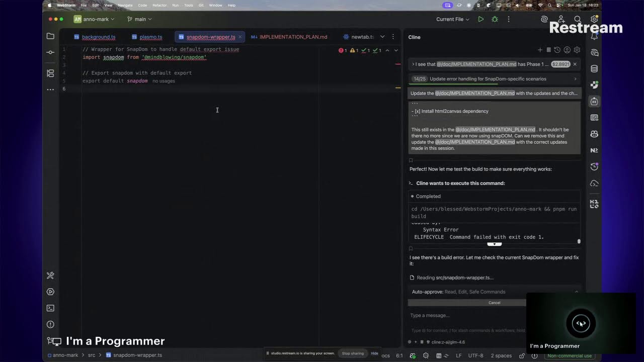This screenshot has height=362, width=644.
Task: Open the Navigate menu
Action: (x=125, y=5)
